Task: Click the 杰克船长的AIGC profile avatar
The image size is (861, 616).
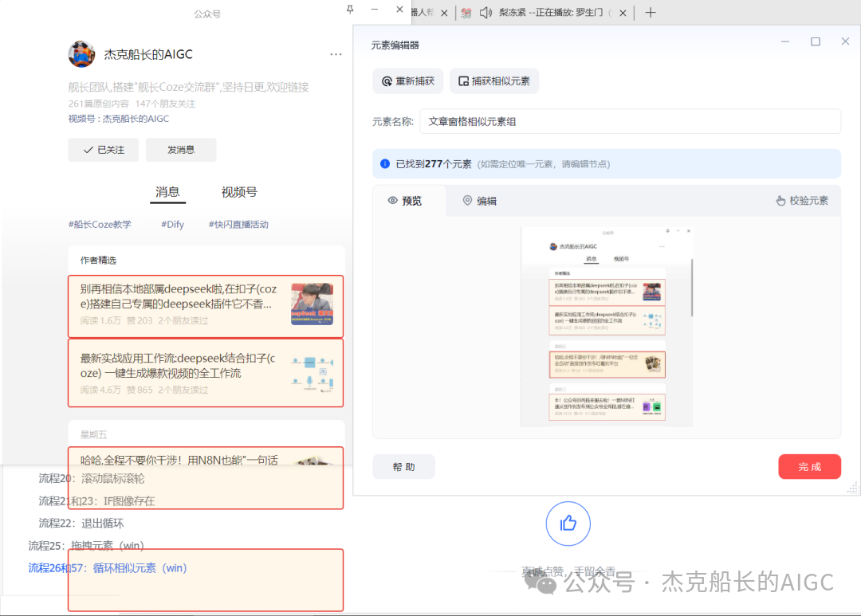Action: point(81,54)
